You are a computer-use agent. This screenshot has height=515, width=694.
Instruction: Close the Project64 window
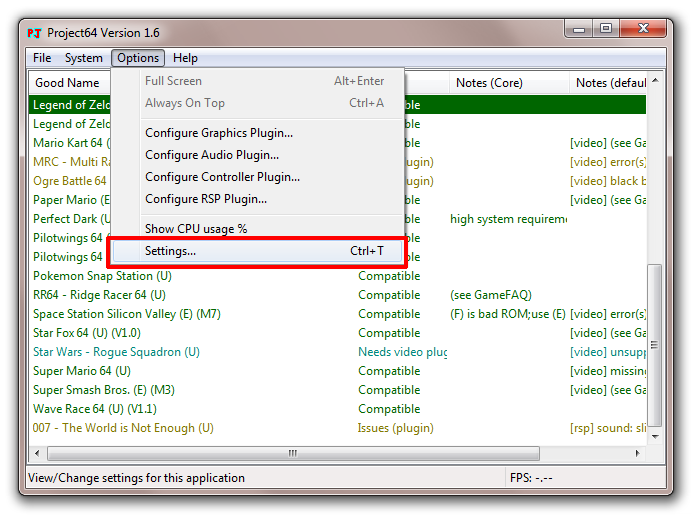pyautogui.click(x=643, y=29)
